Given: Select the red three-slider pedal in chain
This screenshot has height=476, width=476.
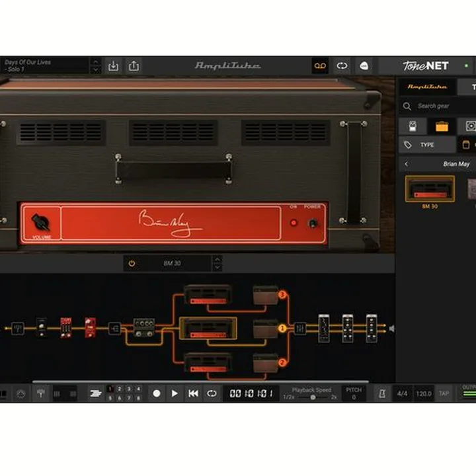Looking at the screenshot, I should click(x=66, y=327).
